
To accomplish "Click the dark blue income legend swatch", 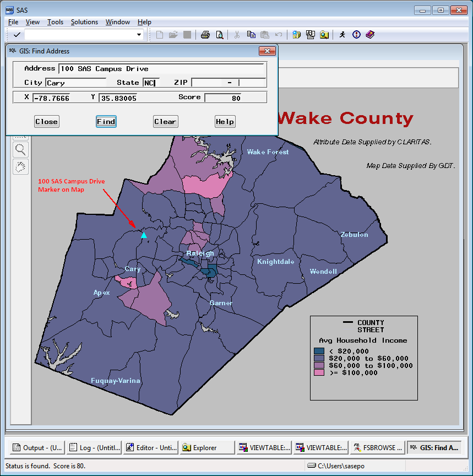I will 320,350.
